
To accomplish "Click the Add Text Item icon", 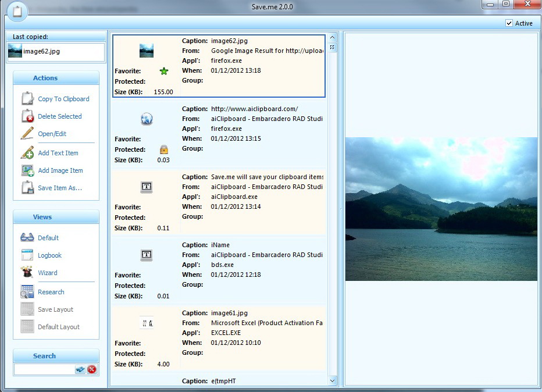I will (27, 153).
